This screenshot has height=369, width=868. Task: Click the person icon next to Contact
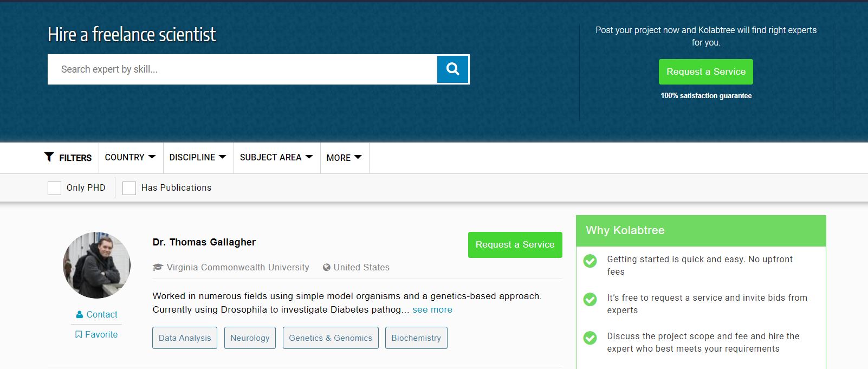(x=80, y=314)
